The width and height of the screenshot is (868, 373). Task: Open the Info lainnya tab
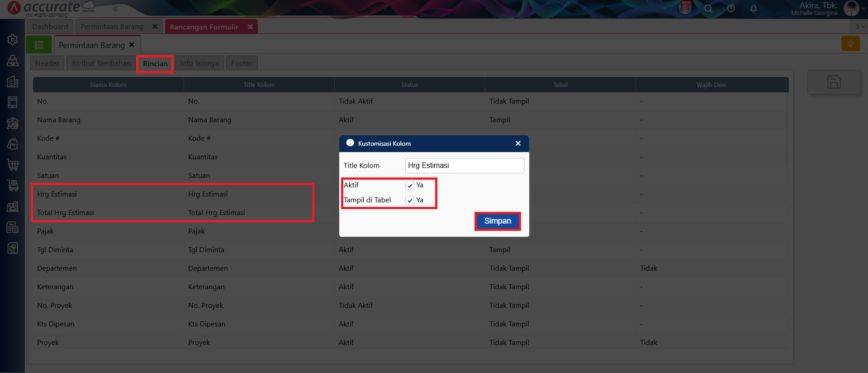199,63
